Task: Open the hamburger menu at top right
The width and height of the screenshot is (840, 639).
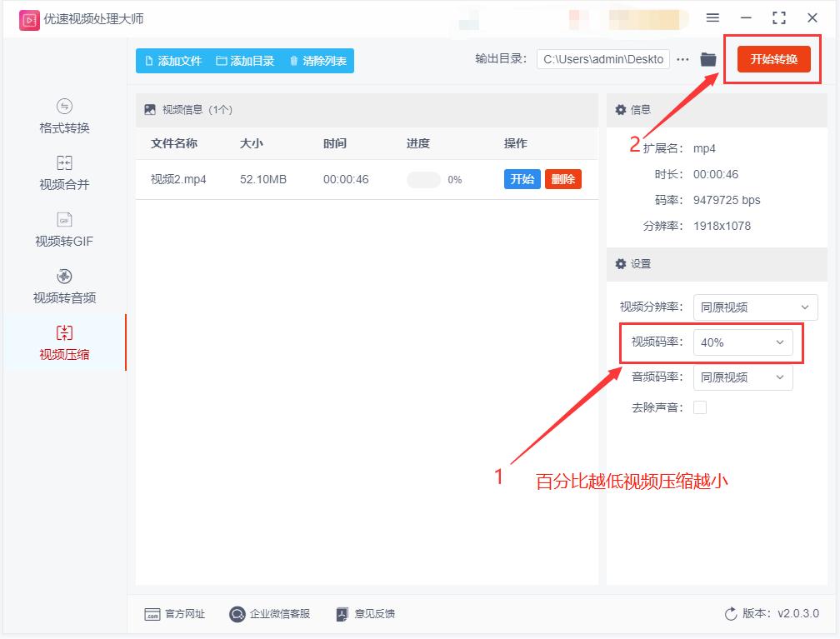Action: 713,17
